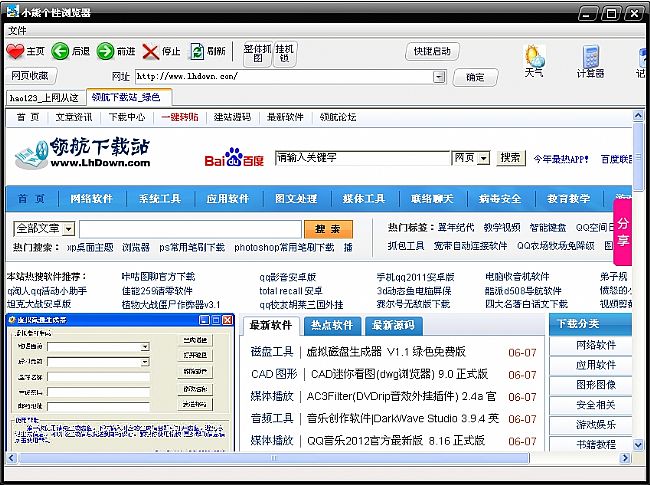Expand the second combo box in the embedded dialog

[145, 362]
